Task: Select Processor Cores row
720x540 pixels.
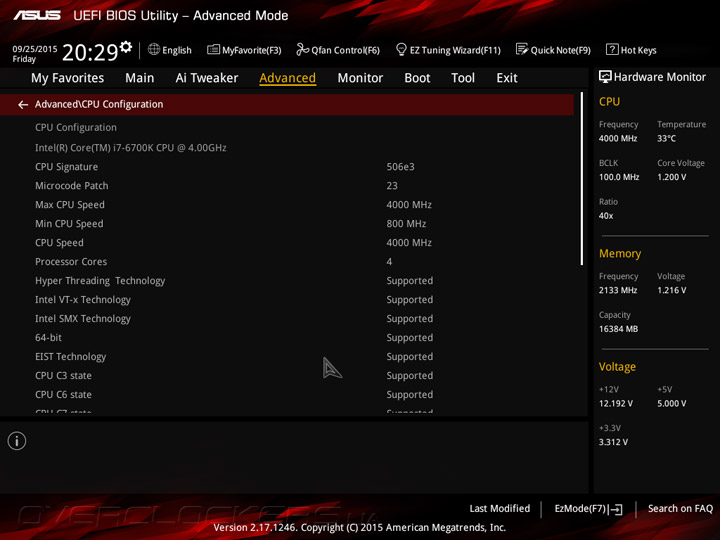Action: coord(287,262)
